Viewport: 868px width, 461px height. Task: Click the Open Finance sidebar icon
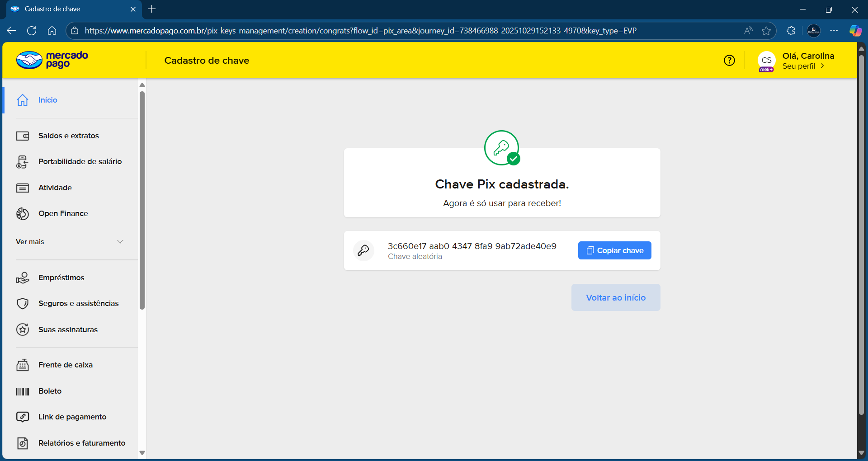23,214
